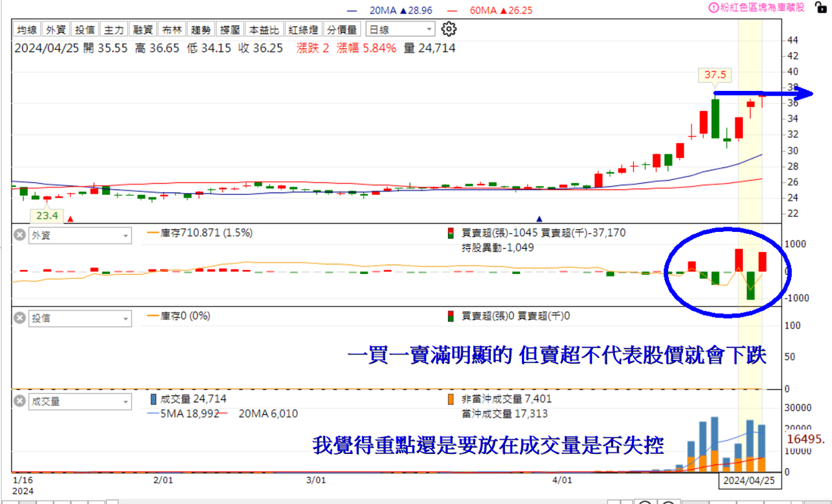Toggle 投信 overlay in top toolbar
Image resolution: width=832 pixels, height=504 pixels.
[85, 29]
